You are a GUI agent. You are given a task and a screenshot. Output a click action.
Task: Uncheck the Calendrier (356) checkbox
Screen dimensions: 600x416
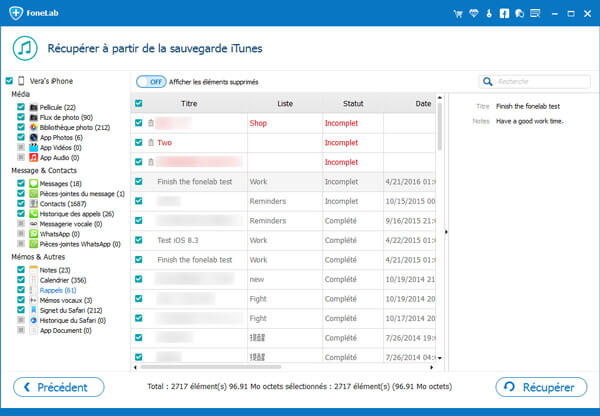coord(21,280)
